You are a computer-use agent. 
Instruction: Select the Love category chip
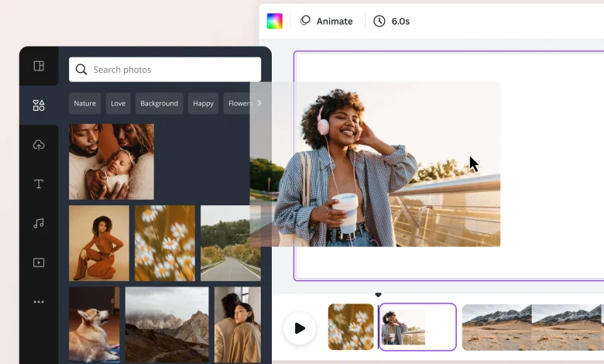coord(118,103)
